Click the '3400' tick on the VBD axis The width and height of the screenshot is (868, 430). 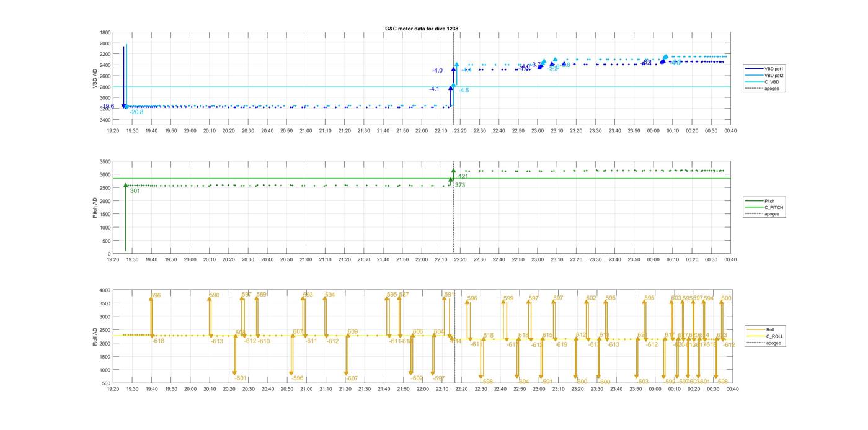click(x=105, y=120)
